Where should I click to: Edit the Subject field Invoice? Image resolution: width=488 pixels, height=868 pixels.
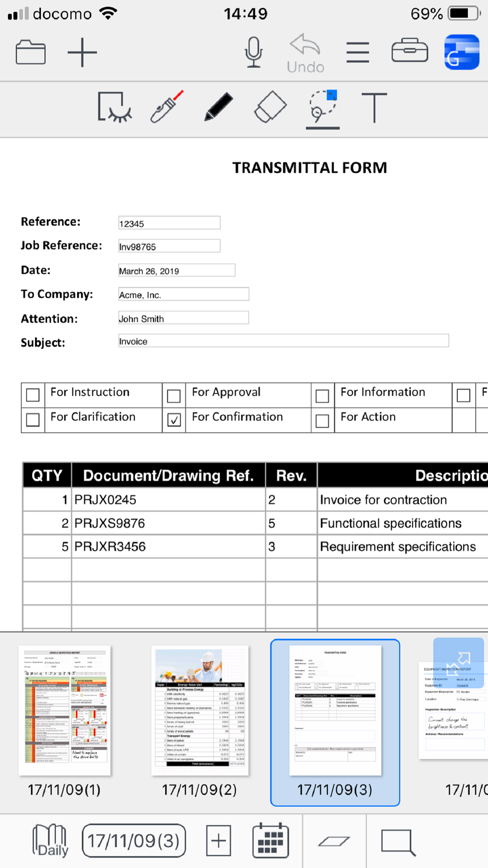click(284, 341)
